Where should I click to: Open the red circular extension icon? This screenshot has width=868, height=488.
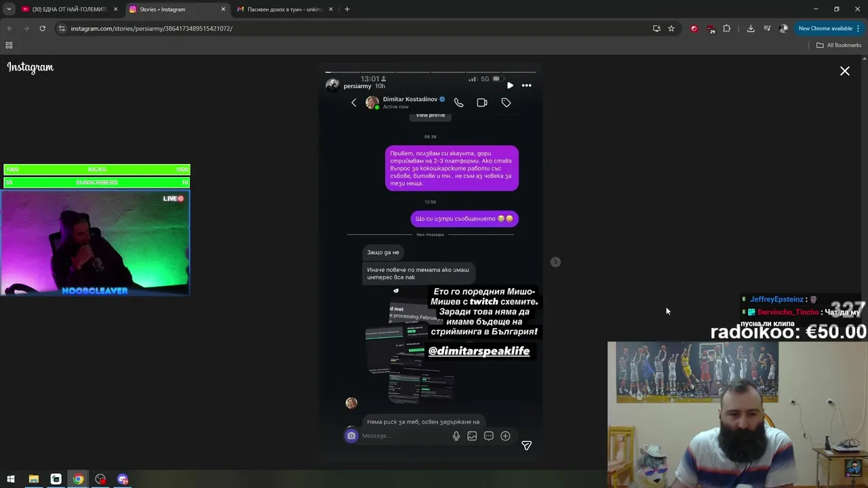point(694,28)
